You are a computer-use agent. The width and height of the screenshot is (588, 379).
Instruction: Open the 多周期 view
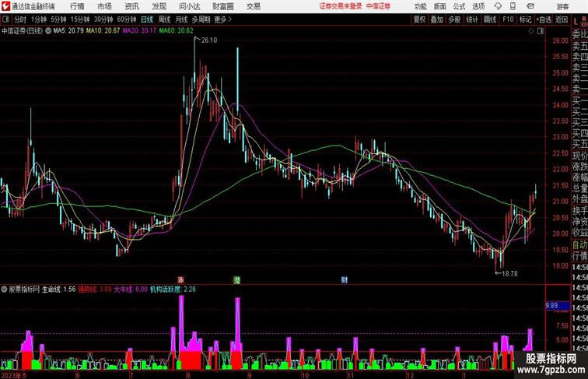coord(201,19)
